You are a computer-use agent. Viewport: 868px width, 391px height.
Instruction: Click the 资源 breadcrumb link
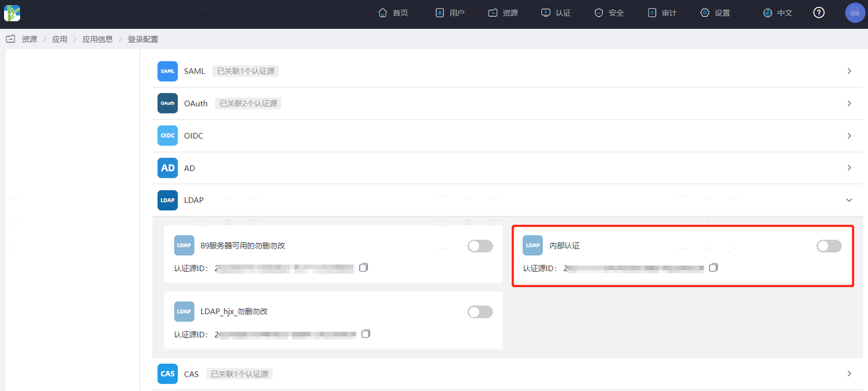30,39
